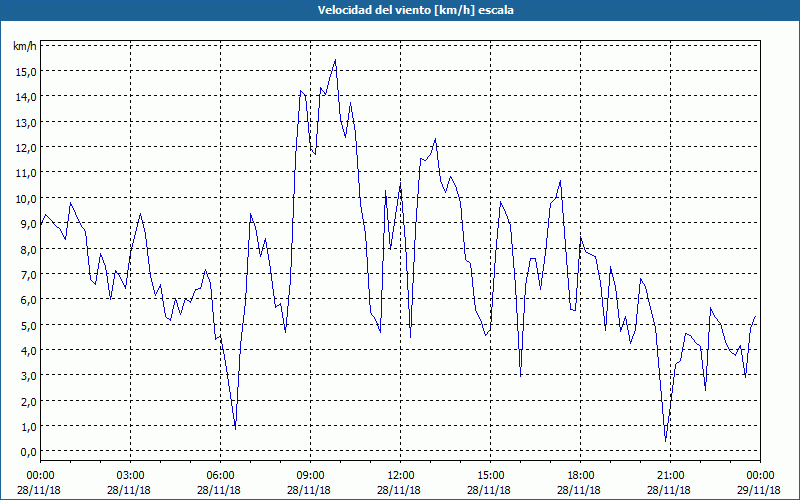Image resolution: width=800 pixels, height=500 pixels.
Task: Click the '29/11/18' date label
Action: (x=759, y=490)
